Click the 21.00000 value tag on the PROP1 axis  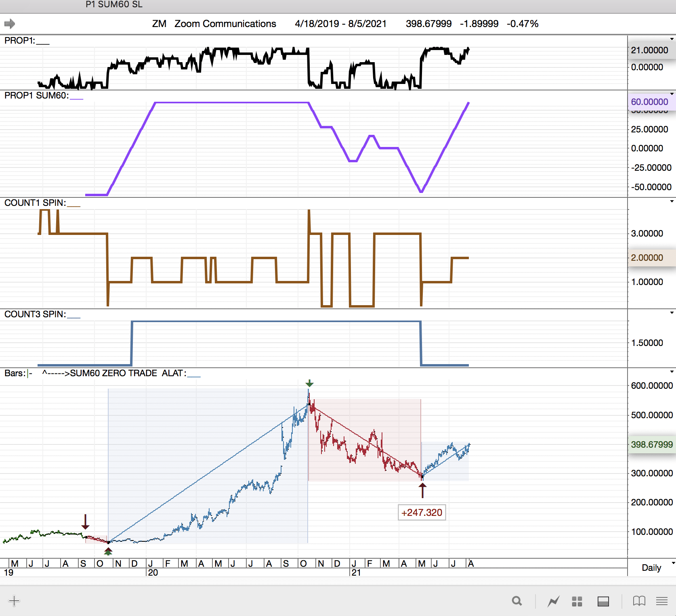(651, 50)
